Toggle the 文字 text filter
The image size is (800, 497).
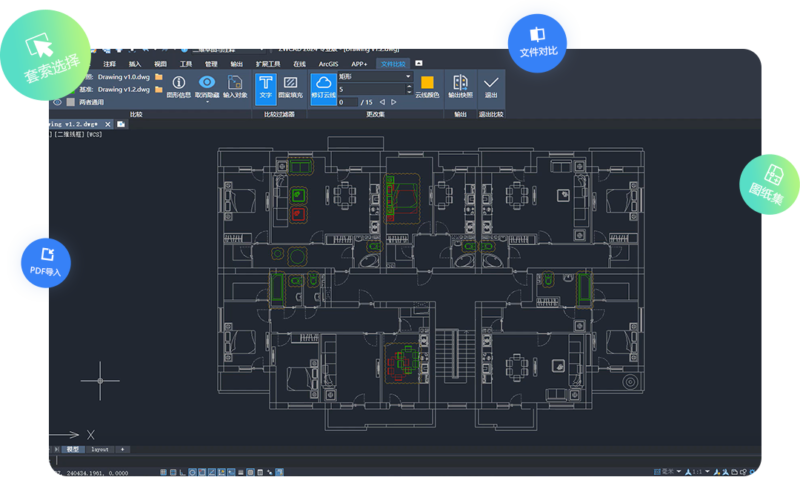coord(265,88)
